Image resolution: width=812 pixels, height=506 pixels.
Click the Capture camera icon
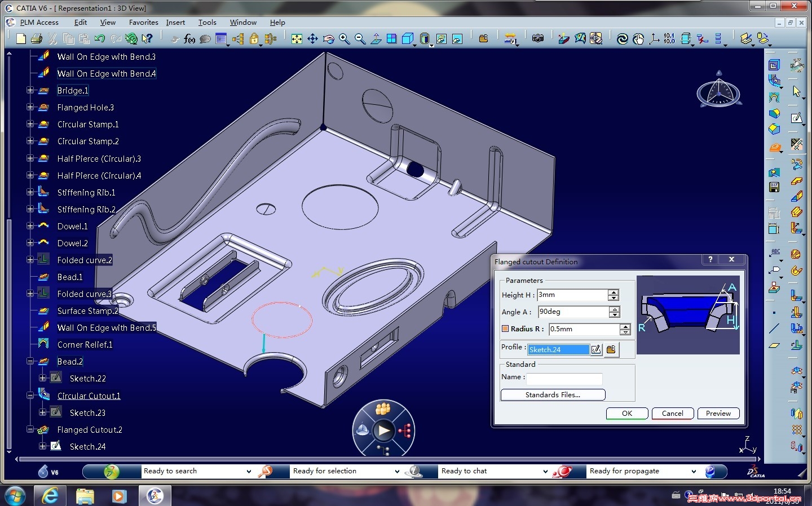click(x=538, y=38)
